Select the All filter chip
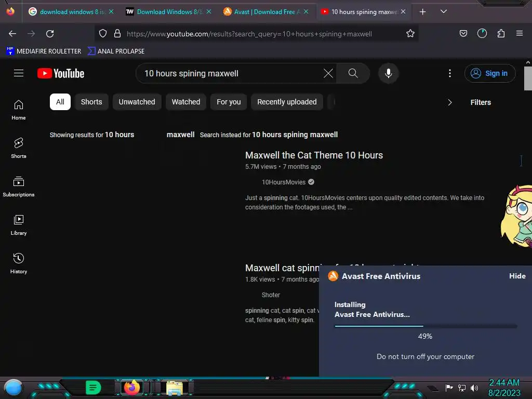 pyautogui.click(x=60, y=102)
